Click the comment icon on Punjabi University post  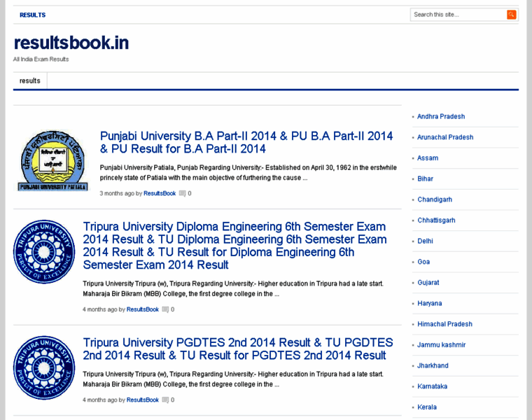[x=182, y=193]
